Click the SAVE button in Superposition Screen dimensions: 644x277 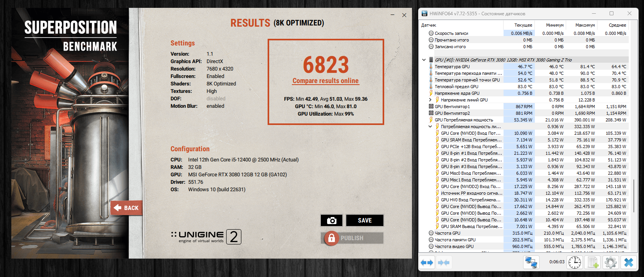365,221
